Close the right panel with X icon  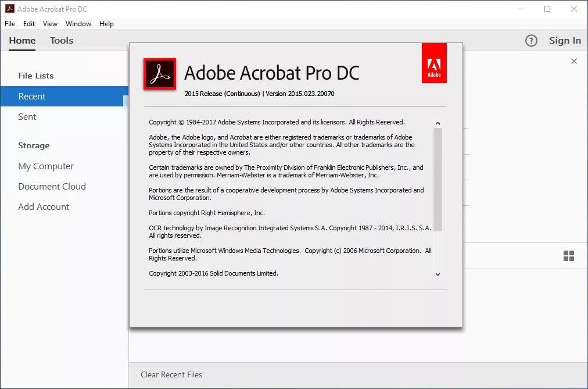point(573,61)
